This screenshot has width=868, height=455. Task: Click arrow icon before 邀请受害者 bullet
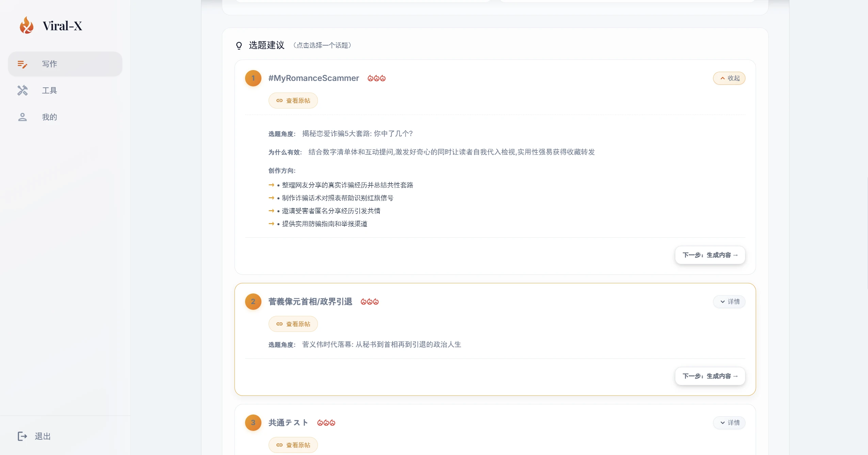click(x=271, y=211)
